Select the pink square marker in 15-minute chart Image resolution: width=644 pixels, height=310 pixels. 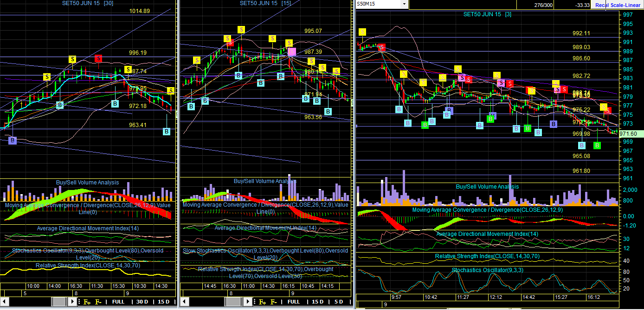(x=291, y=51)
